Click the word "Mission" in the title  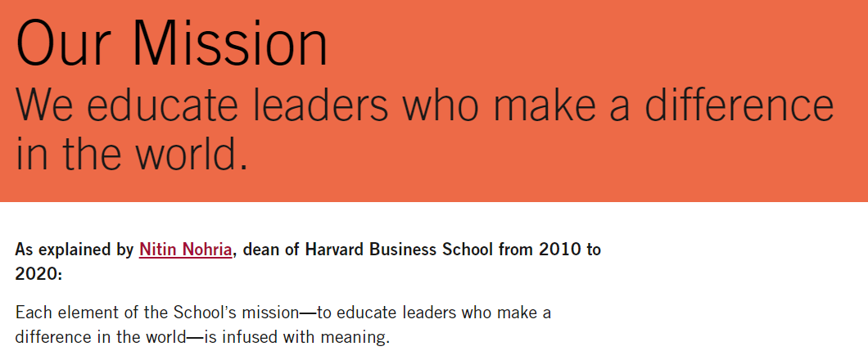(x=230, y=44)
